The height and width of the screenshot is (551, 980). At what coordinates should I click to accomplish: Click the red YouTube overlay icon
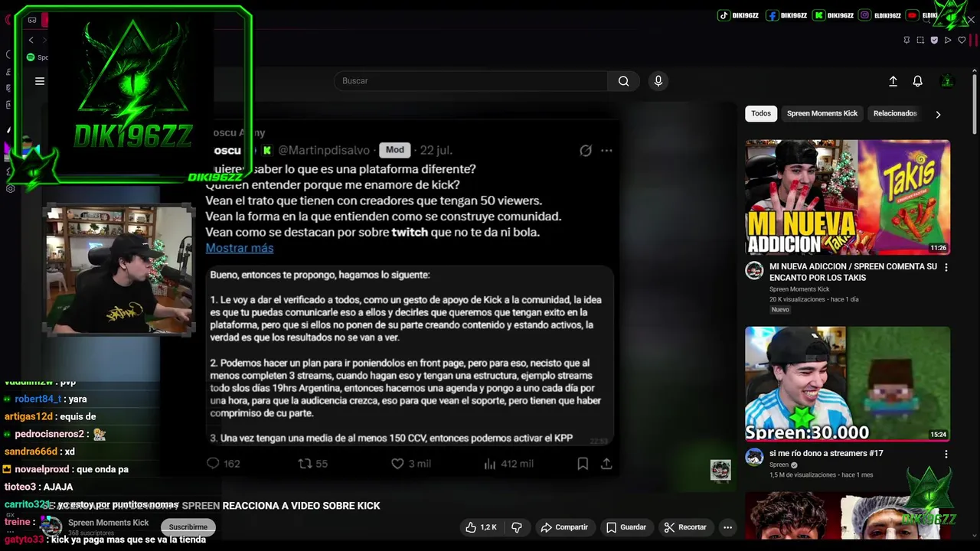coord(912,15)
